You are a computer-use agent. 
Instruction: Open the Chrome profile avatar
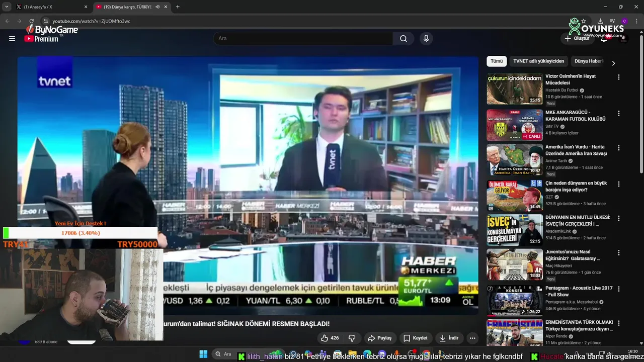pyautogui.click(x=624, y=21)
